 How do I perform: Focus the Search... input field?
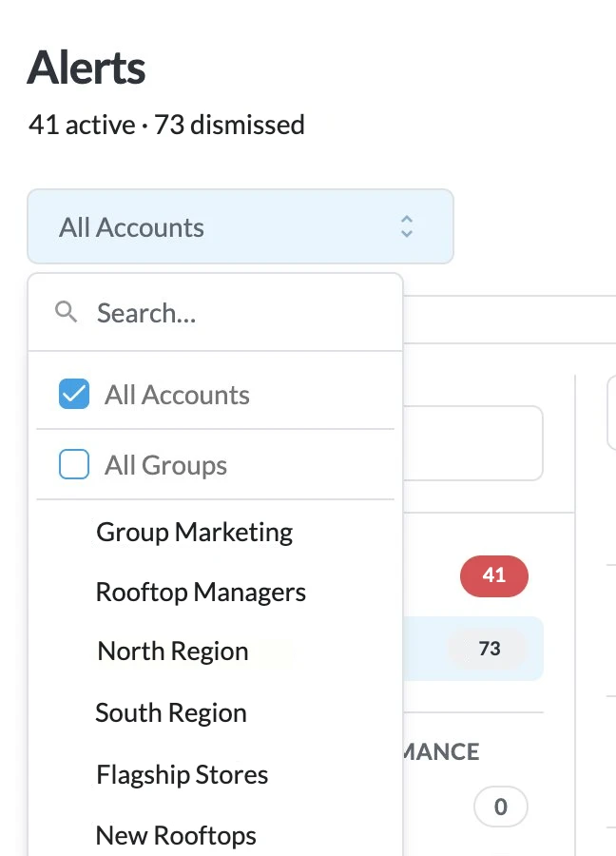[x=216, y=313]
